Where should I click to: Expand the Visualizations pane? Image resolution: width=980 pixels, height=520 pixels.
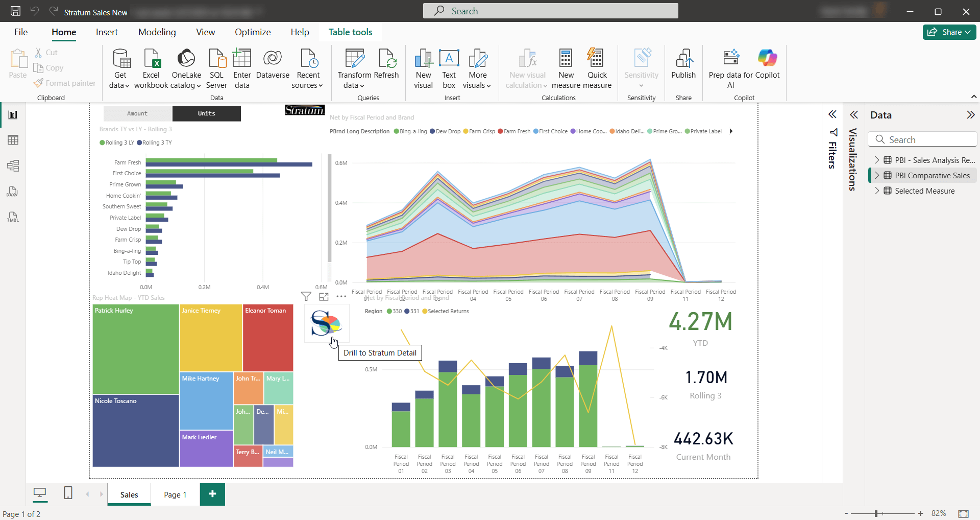[853, 114]
